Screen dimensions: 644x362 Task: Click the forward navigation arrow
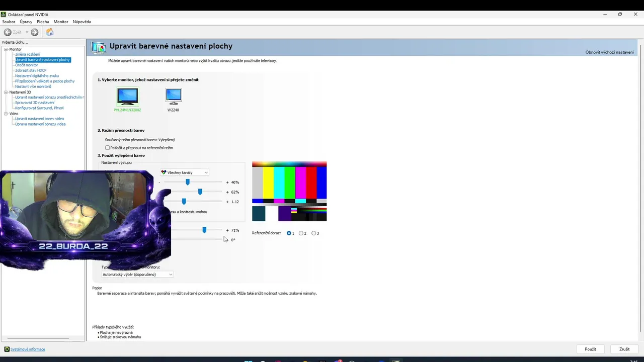click(34, 32)
